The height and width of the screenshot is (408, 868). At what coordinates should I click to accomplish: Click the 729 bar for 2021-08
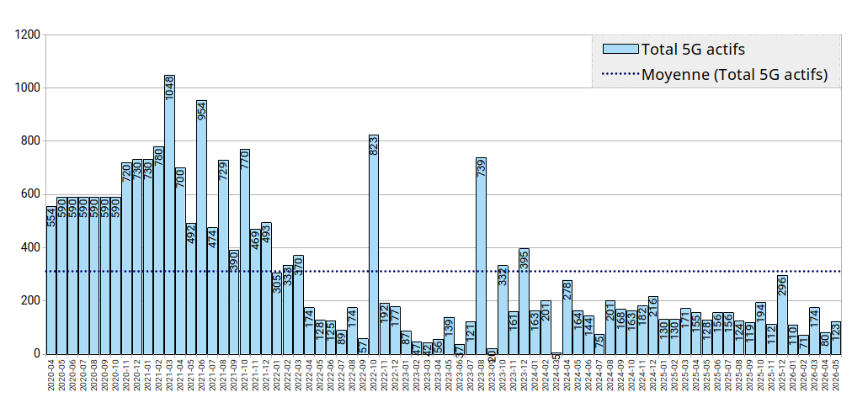pyautogui.click(x=223, y=257)
